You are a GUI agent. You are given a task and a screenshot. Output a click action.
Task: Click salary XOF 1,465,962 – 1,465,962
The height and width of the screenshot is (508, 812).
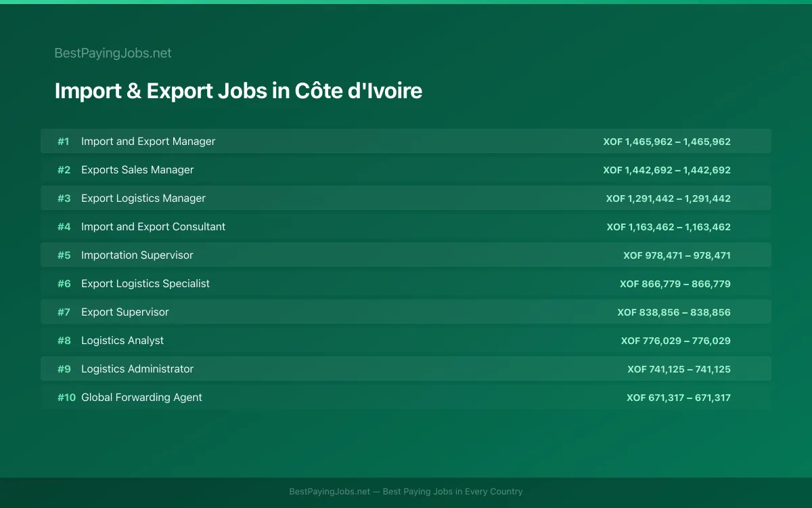tap(667, 142)
